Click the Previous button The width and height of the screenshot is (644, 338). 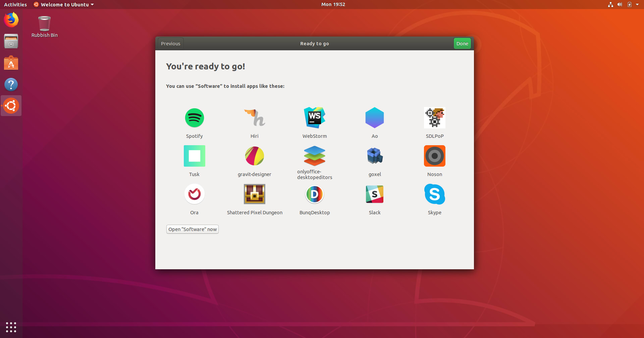click(171, 44)
